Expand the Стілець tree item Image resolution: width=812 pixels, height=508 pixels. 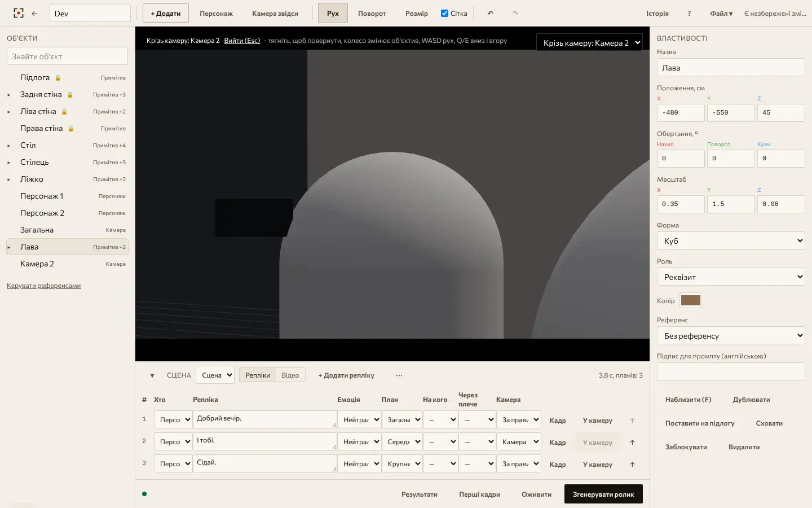pyautogui.click(x=9, y=163)
